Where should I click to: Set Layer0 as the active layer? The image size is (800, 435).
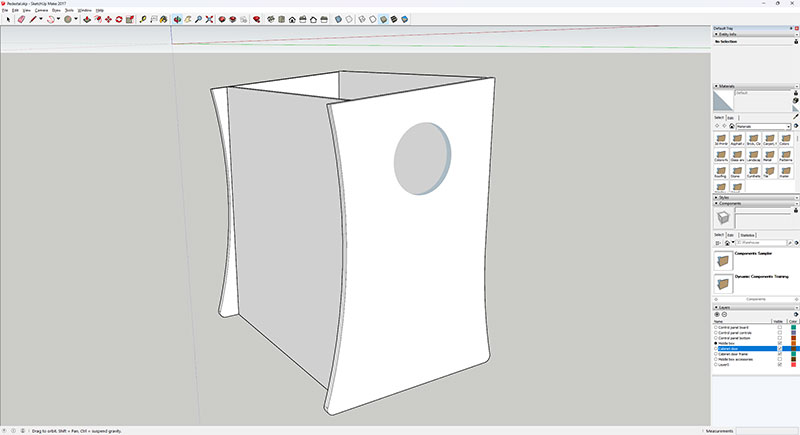click(716, 365)
